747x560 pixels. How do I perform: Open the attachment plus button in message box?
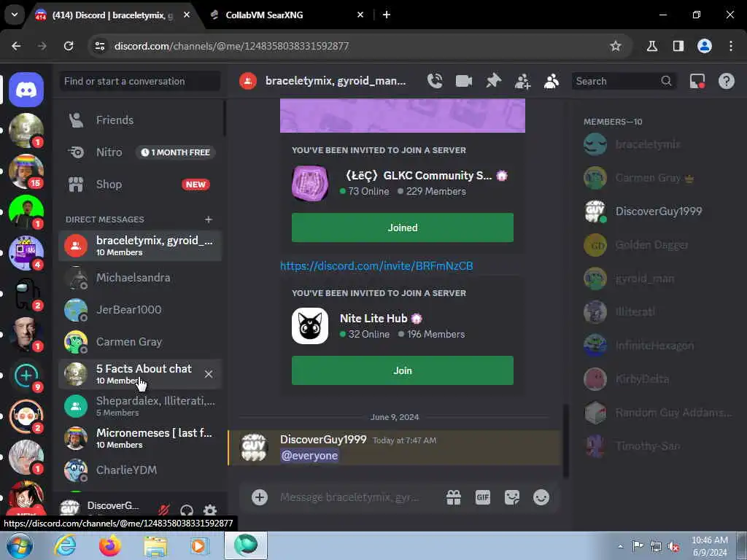pyautogui.click(x=260, y=497)
